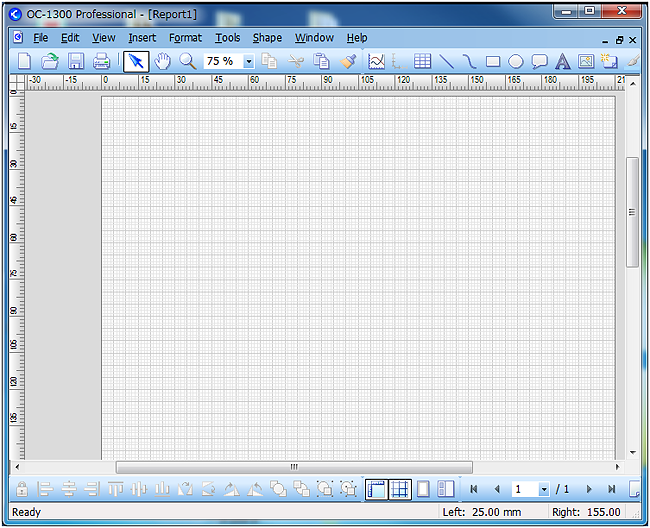
Task: Click the print icon
Action: [x=102, y=62]
